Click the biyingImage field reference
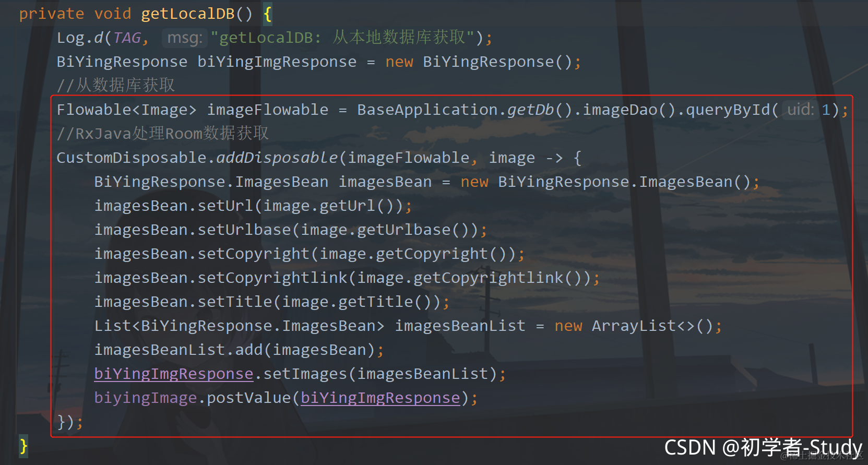The width and height of the screenshot is (868, 465). 146,398
